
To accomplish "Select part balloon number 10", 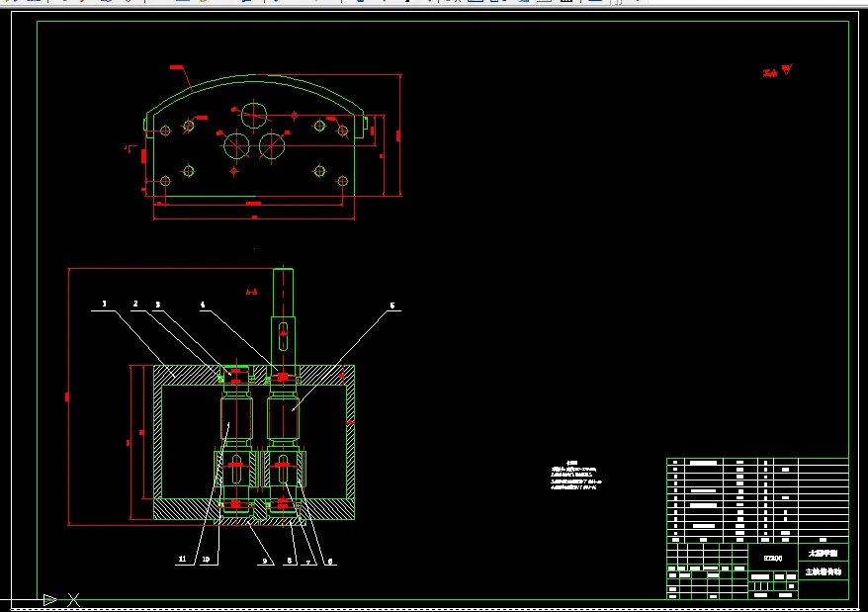I will (206, 560).
